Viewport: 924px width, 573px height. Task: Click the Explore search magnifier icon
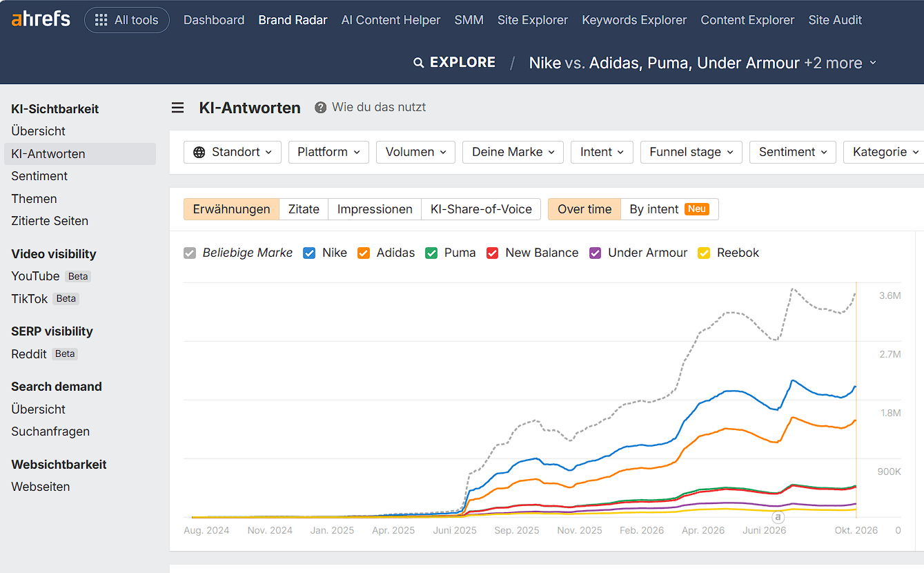click(x=418, y=63)
